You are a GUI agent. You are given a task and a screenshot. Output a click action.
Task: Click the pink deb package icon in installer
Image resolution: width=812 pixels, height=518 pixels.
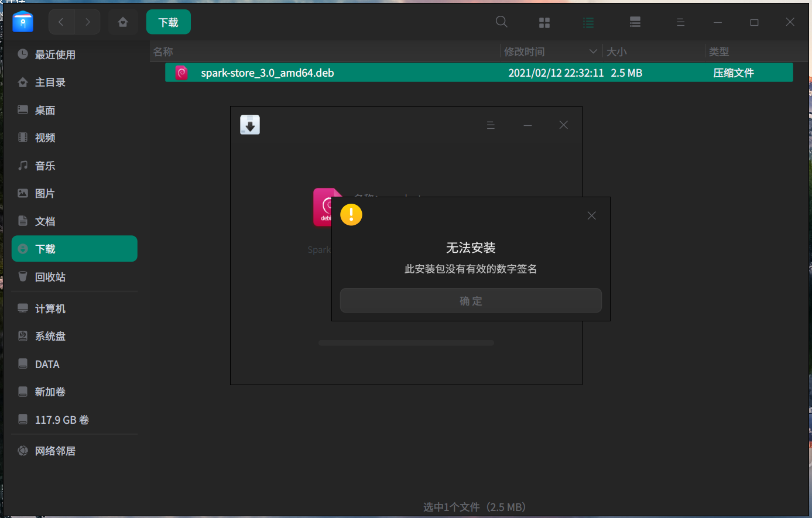323,207
